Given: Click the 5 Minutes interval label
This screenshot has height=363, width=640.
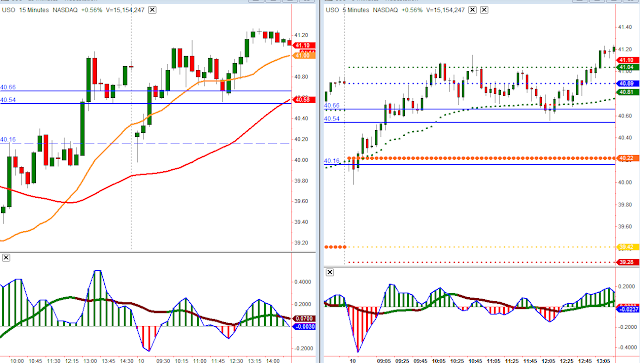Looking at the screenshot, I should tap(356, 10).
